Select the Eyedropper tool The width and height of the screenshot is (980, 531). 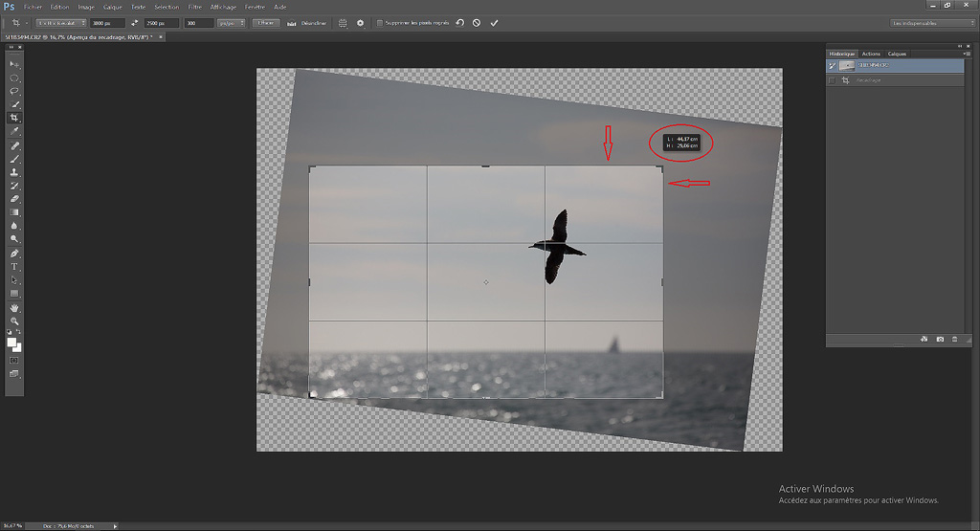15,131
